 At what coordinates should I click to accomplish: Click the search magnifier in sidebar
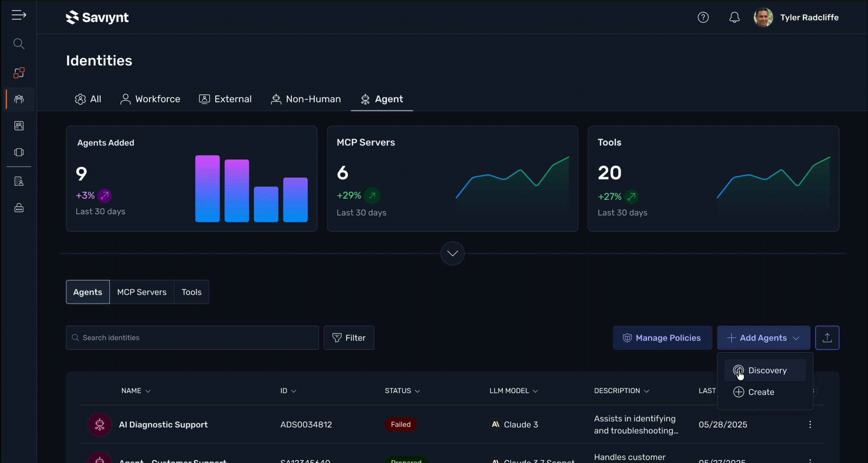click(x=18, y=44)
